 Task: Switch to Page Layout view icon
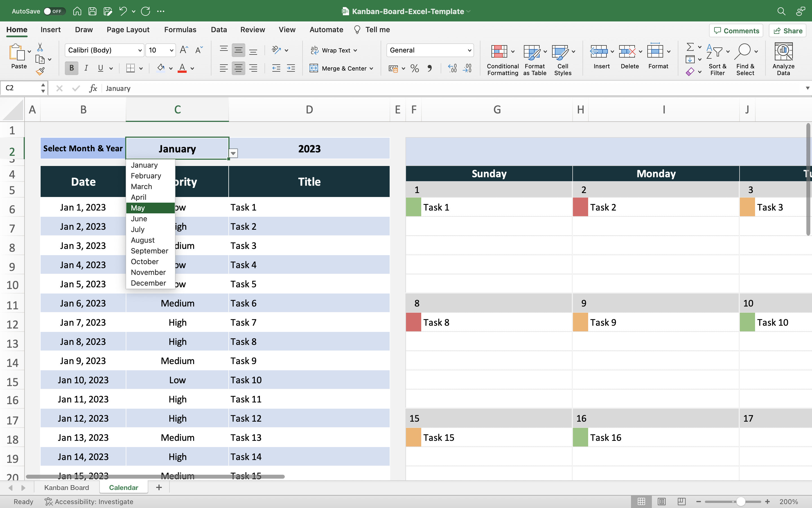coord(661,501)
